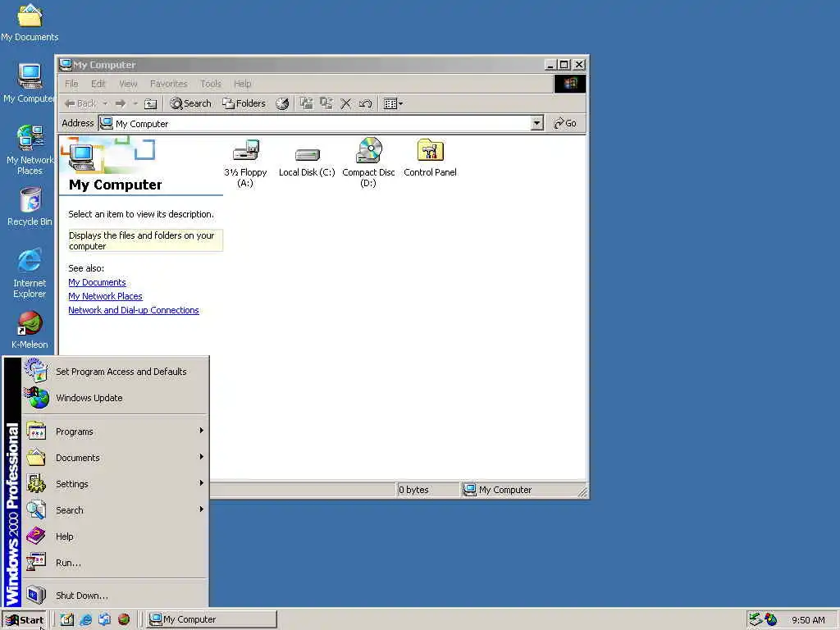Launch K-Meleon from quick launch bar
The width and height of the screenshot is (840, 630).
[x=124, y=619]
